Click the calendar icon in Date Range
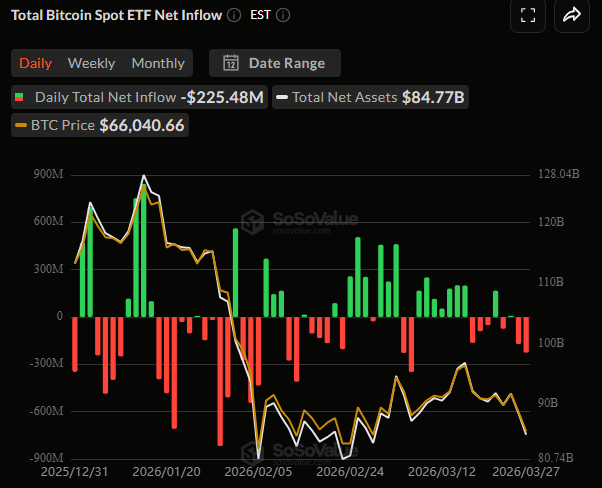This screenshot has height=488, width=602. (x=231, y=63)
